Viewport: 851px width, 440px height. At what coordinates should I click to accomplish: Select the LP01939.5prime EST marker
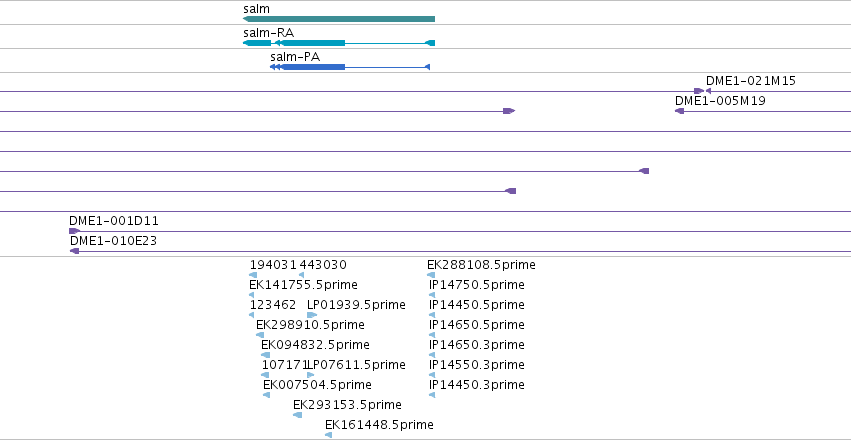[312, 315]
